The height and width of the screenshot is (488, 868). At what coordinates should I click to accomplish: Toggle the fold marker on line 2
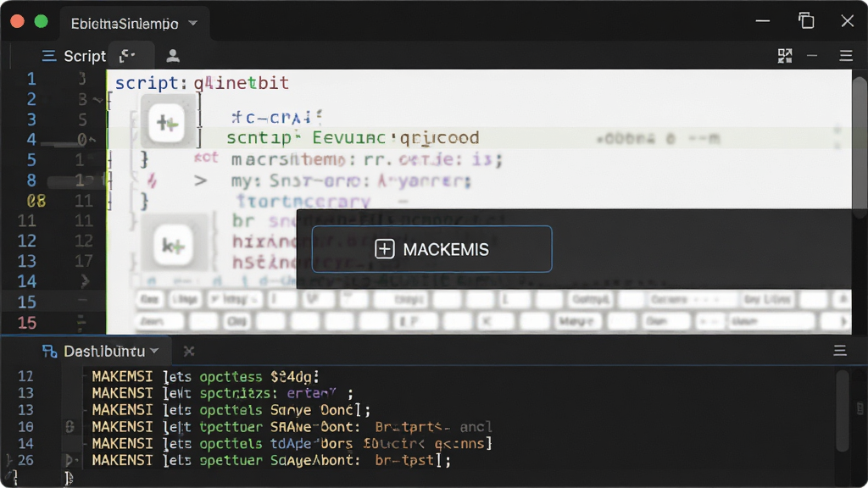[x=98, y=100]
